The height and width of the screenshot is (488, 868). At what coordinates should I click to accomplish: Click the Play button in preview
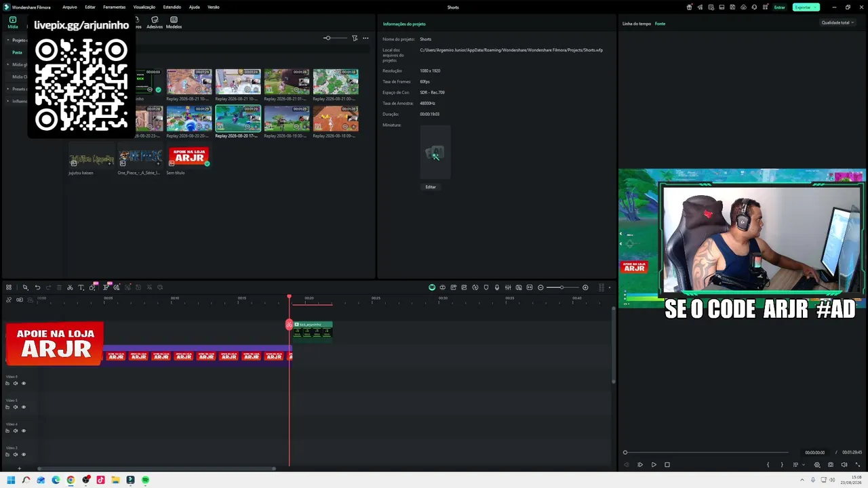click(654, 465)
